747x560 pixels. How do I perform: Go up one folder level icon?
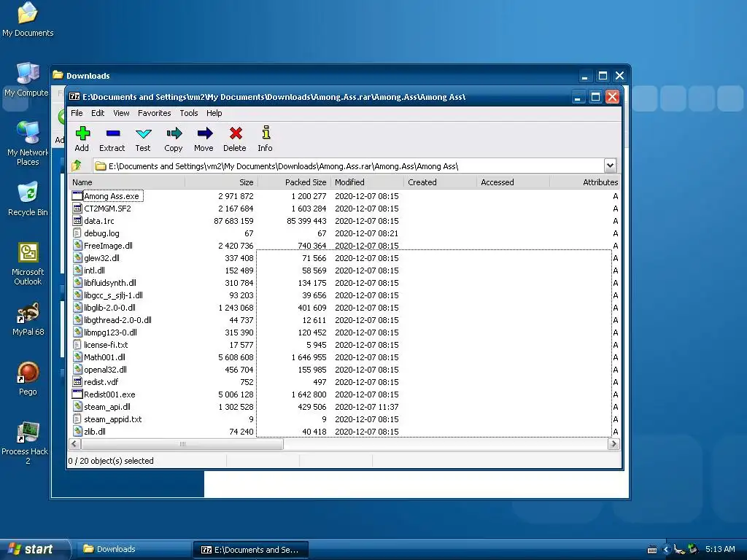tap(76, 166)
